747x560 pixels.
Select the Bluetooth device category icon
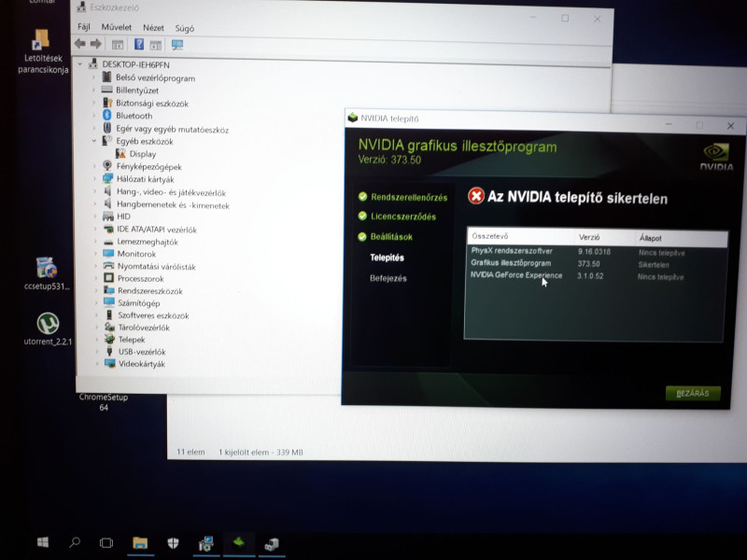(x=107, y=115)
